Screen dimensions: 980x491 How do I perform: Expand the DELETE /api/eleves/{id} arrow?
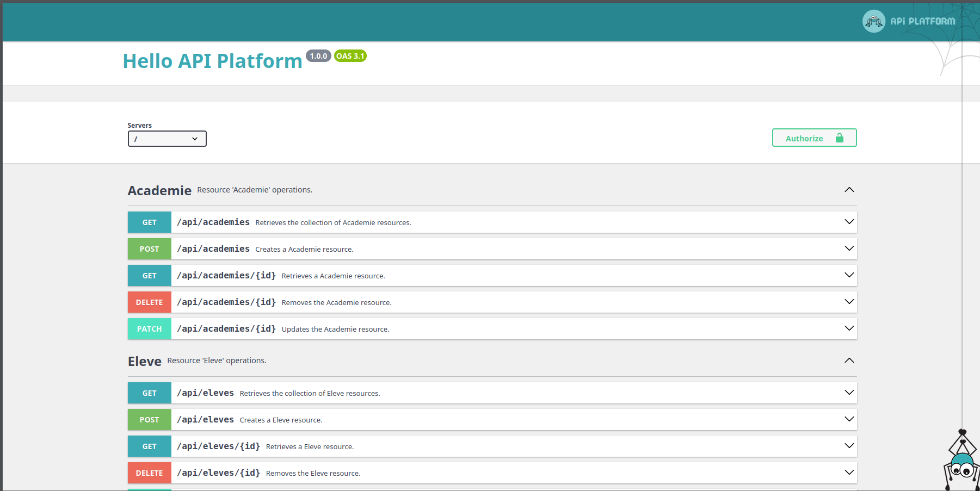[849, 473]
